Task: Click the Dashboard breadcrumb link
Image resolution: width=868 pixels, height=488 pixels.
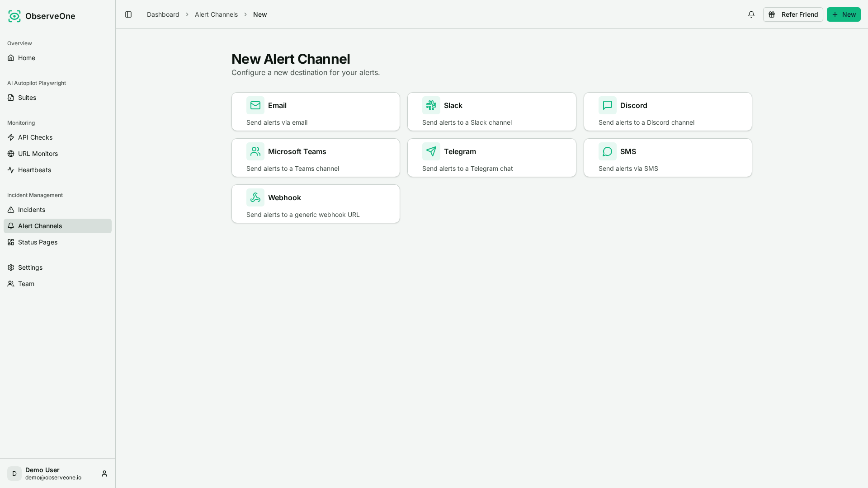Action: click(x=163, y=14)
